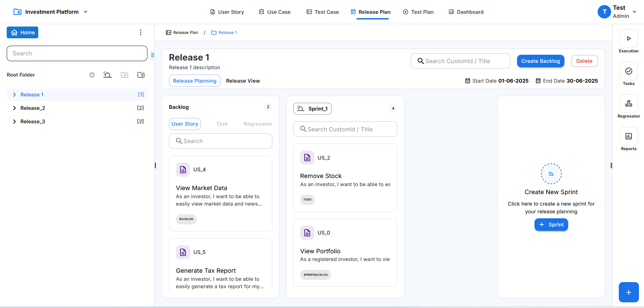Follow the Release 1 breadcrumb link
The image size is (644, 308).
tap(228, 33)
